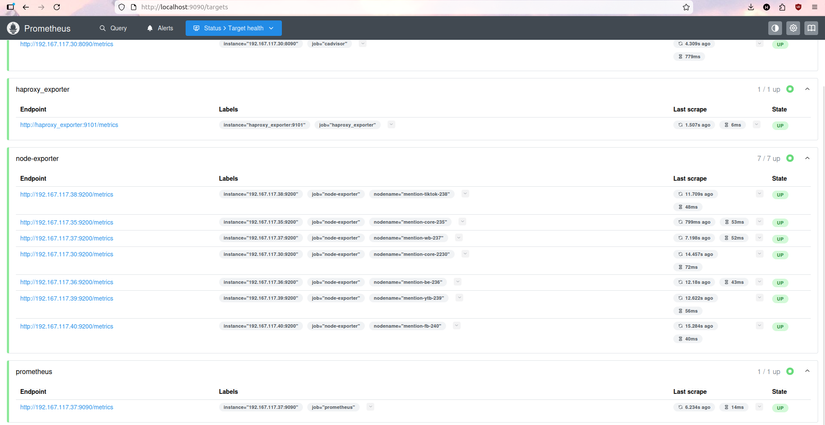Image resolution: width=825 pixels, height=425 pixels.
Task: Click the job="cadvisor" label badge
Action: [329, 44]
